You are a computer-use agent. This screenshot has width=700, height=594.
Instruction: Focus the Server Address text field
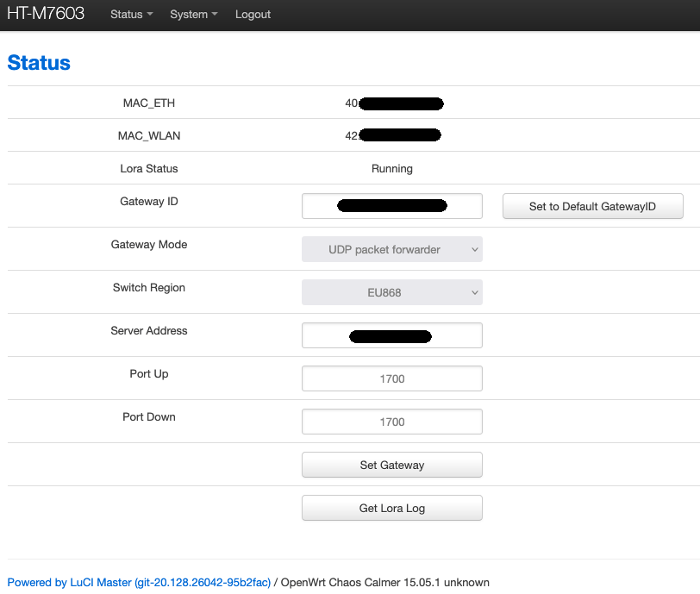point(391,335)
